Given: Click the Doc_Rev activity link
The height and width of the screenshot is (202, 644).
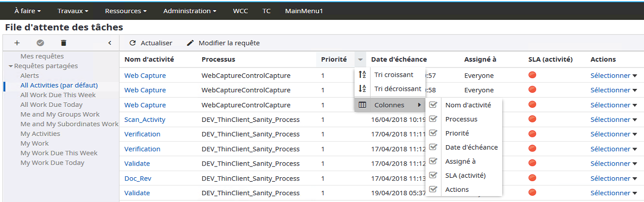Looking at the screenshot, I should point(138,178).
